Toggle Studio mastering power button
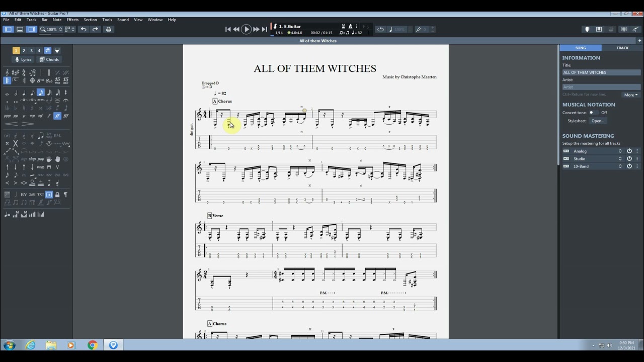Screen dimensions: 644x362 629,158
